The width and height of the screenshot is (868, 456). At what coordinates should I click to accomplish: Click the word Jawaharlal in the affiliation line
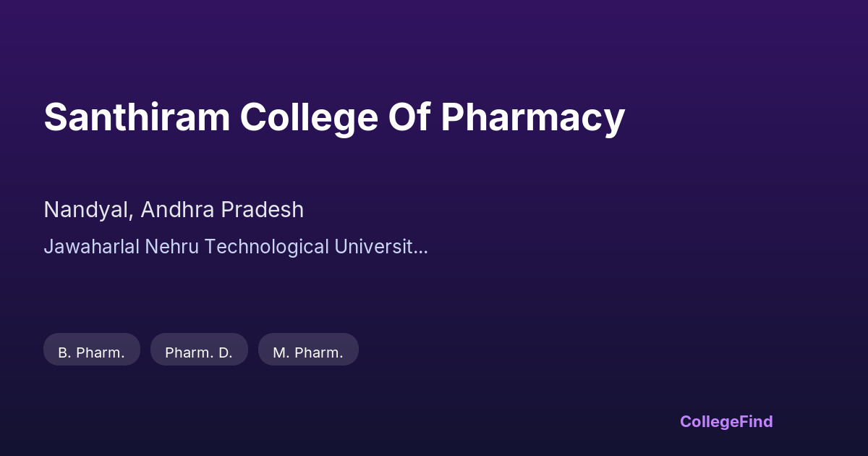pyautogui.click(x=92, y=247)
